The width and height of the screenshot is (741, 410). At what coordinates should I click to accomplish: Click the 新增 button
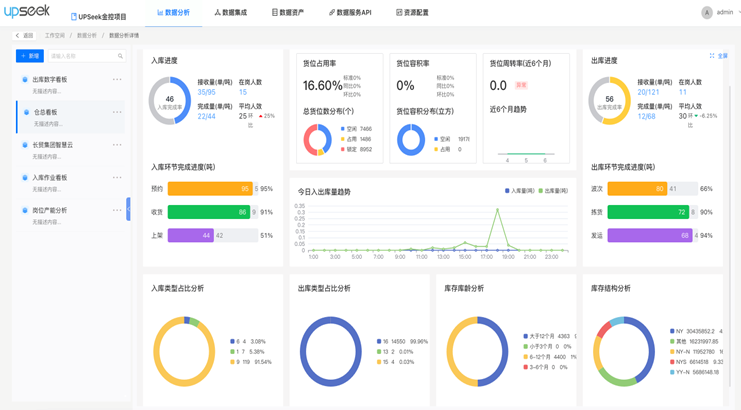(x=30, y=56)
